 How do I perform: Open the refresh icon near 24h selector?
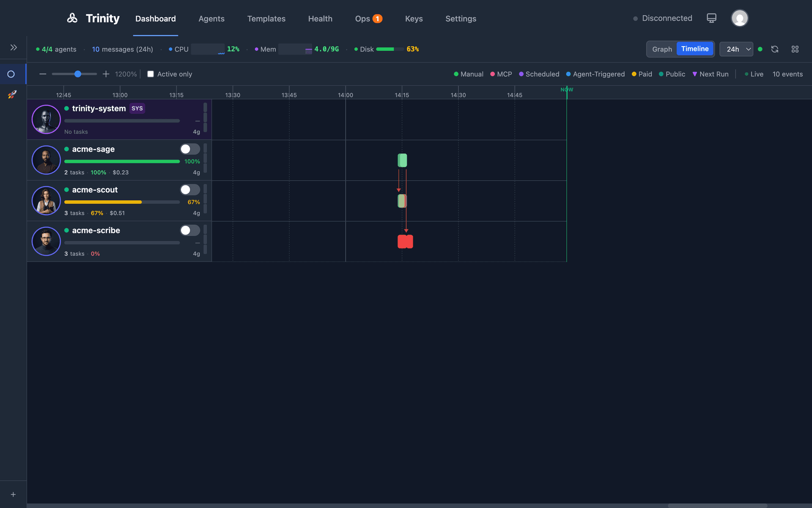[775, 49]
